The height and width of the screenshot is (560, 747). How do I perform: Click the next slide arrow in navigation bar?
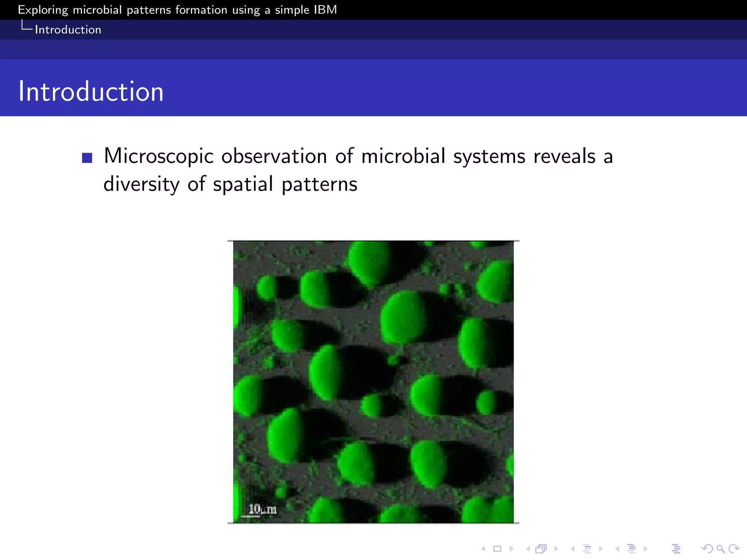tap(511, 549)
